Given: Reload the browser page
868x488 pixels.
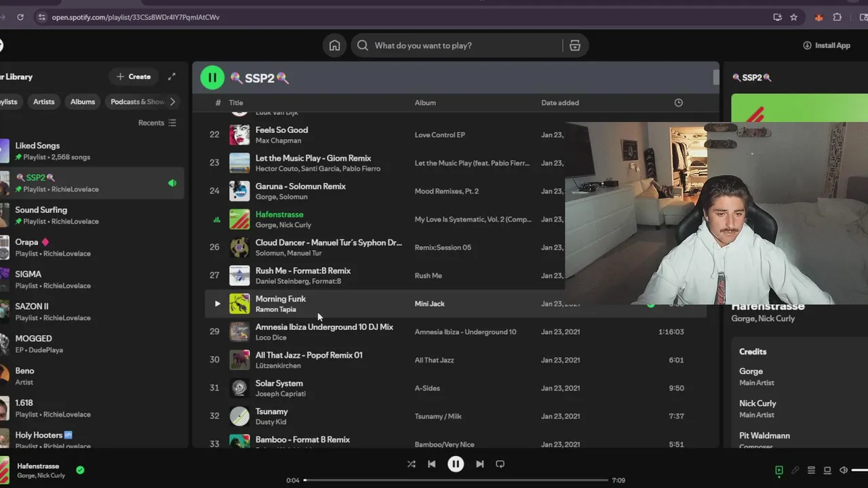Looking at the screenshot, I should click(x=20, y=17).
